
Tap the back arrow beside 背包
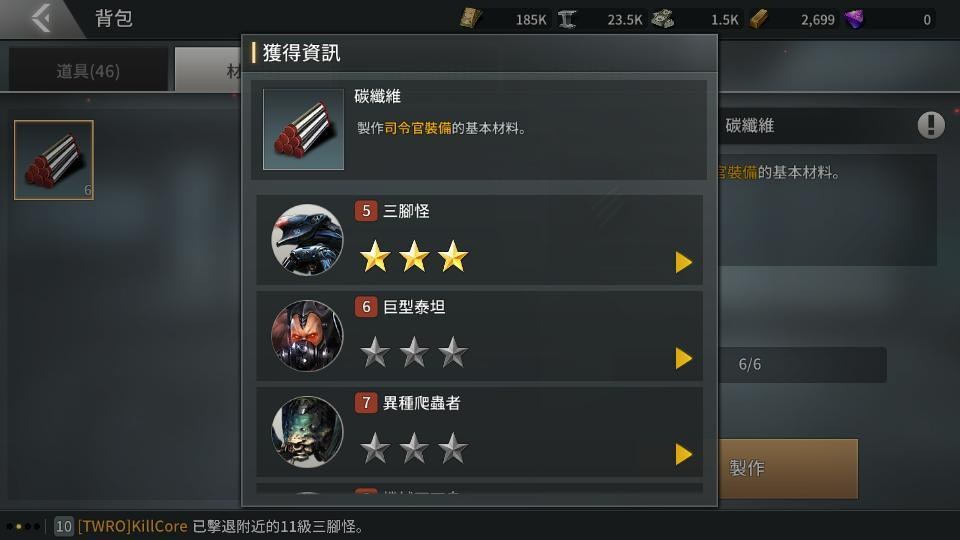click(40, 18)
